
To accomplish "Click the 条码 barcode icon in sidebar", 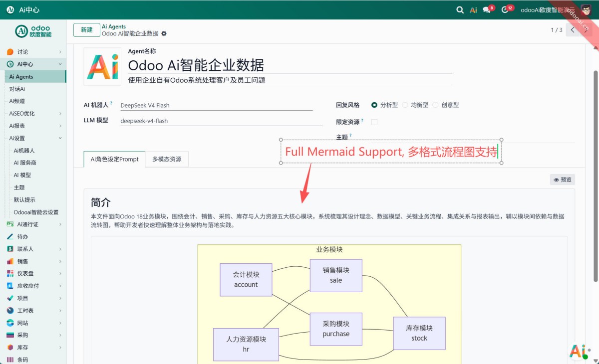I will tap(10, 360).
